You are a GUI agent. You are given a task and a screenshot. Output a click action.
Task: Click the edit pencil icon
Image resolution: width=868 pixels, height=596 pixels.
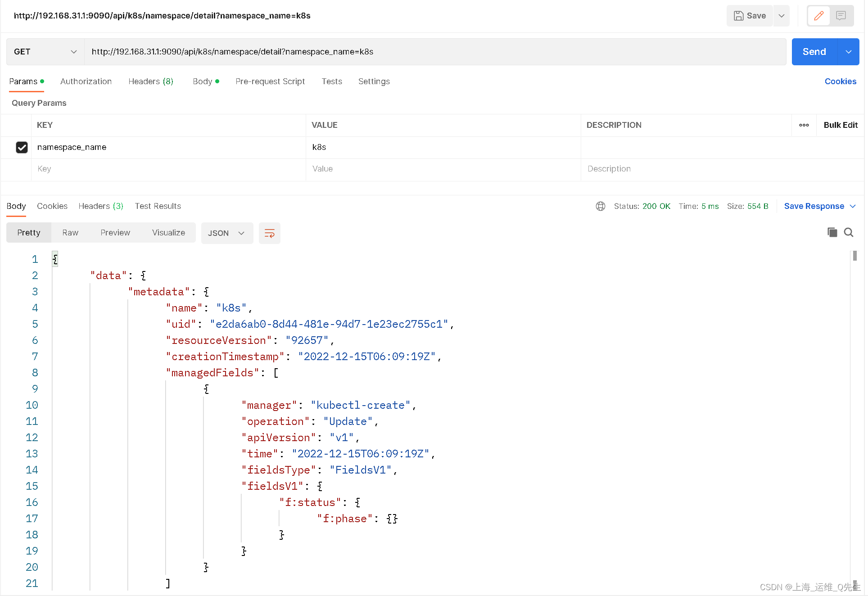point(819,16)
